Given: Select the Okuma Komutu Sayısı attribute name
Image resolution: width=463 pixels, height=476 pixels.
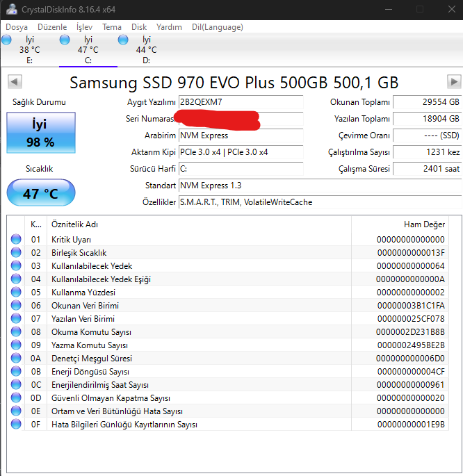Looking at the screenshot, I should click(x=91, y=332).
